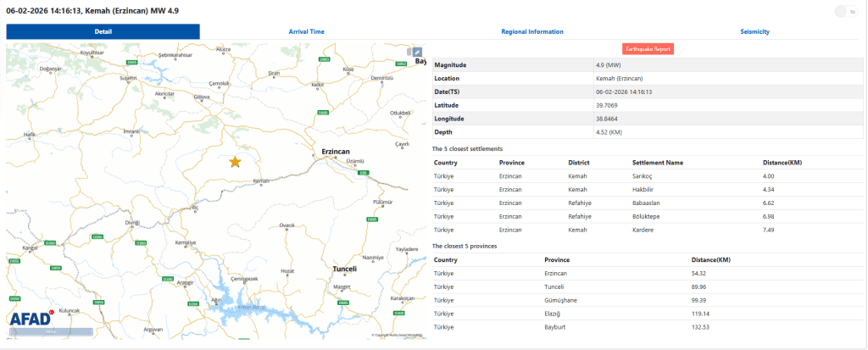Image resolution: width=868 pixels, height=350 pixels.
Task: Open the Earthquake Report
Action: 648,49
